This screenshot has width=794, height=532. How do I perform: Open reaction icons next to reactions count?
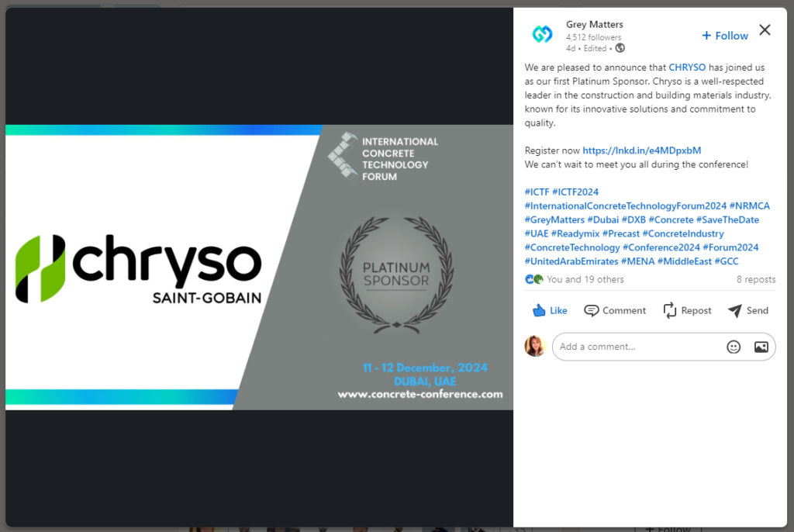point(533,279)
